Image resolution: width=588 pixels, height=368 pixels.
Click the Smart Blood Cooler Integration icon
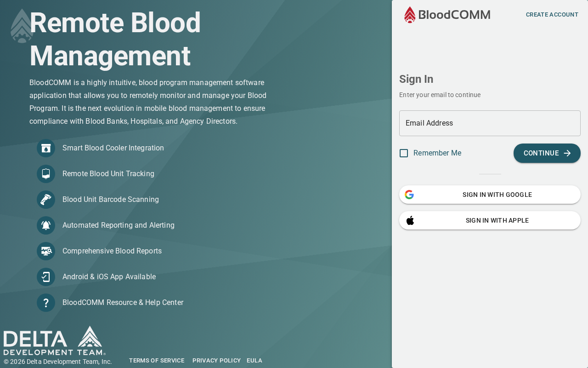(x=46, y=148)
